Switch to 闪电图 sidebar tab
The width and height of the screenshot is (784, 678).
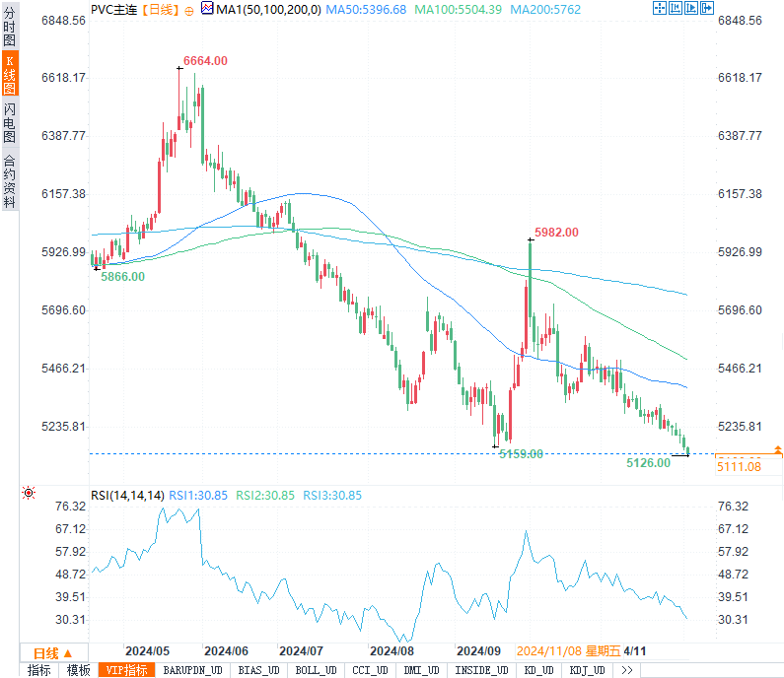pos(9,123)
